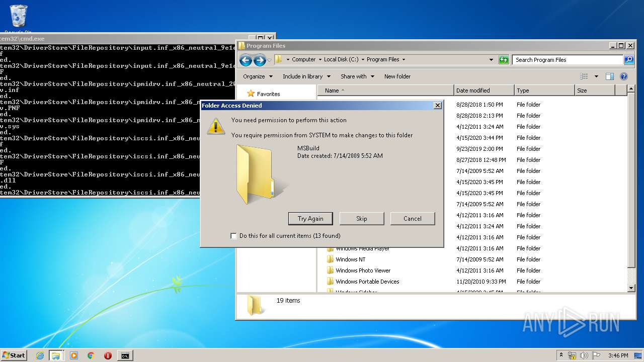Screen dimensions: 644x362
Task: Open Windows Media Player from taskbar
Action: tap(74, 355)
